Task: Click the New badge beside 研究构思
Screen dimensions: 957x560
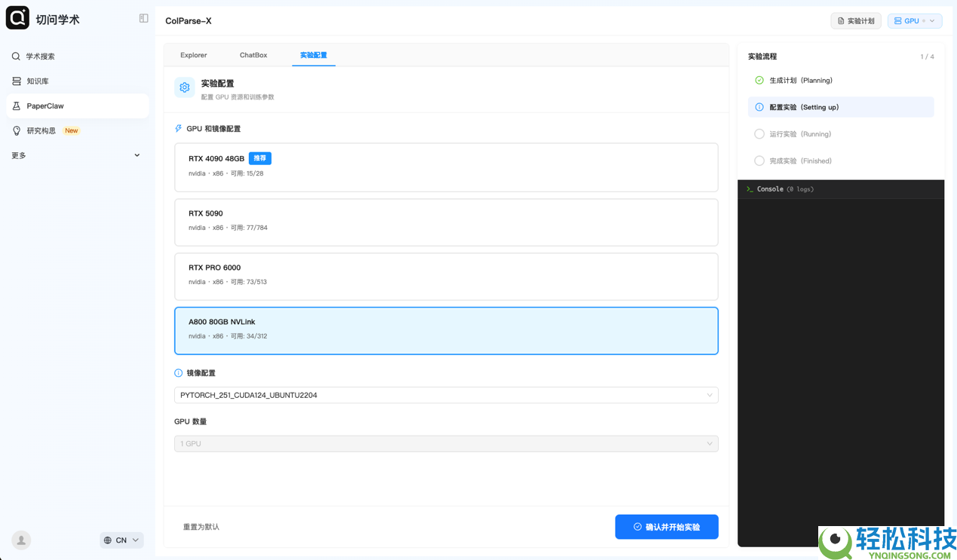Action: (72, 131)
